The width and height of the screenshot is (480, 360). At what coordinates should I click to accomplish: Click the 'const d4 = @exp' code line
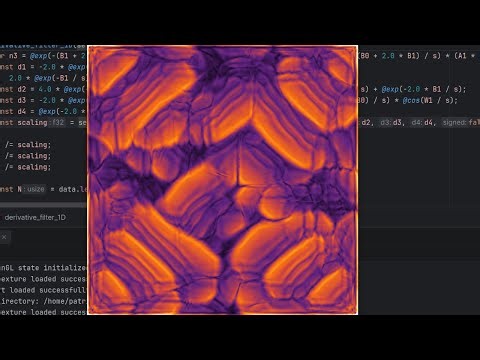(43, 111)
